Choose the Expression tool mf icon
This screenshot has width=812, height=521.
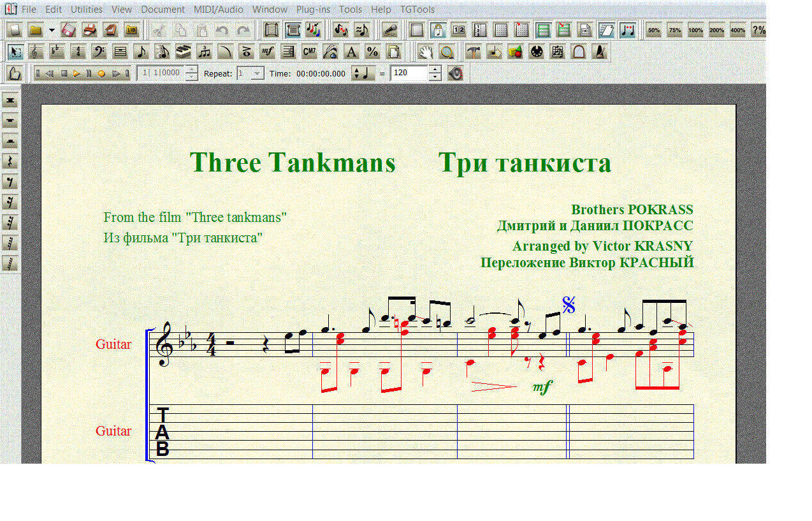[267, 52]
